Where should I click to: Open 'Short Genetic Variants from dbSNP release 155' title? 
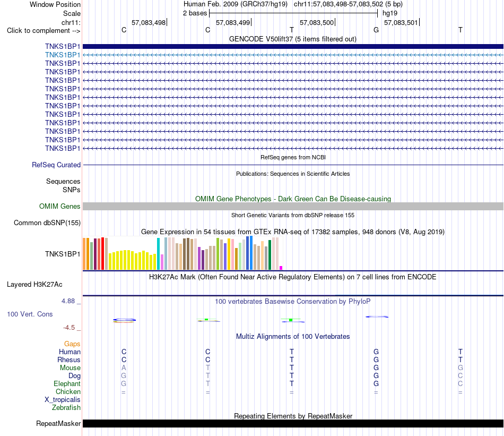point(293,215)
